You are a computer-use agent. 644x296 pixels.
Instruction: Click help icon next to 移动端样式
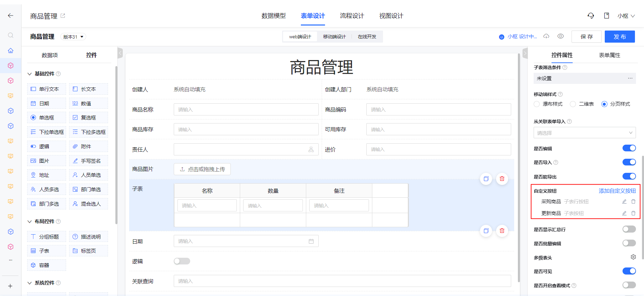[x=560, y=94]
